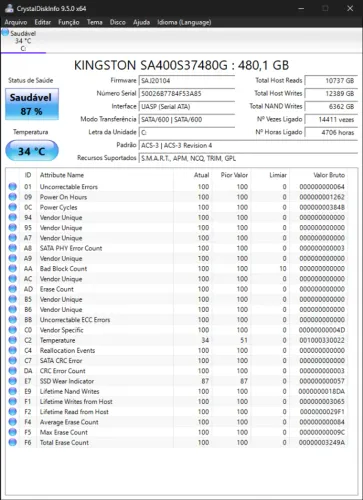363x500 pixels.
Task: Minimize the CrystalDiskInfo window
Action: click(301, 8)
